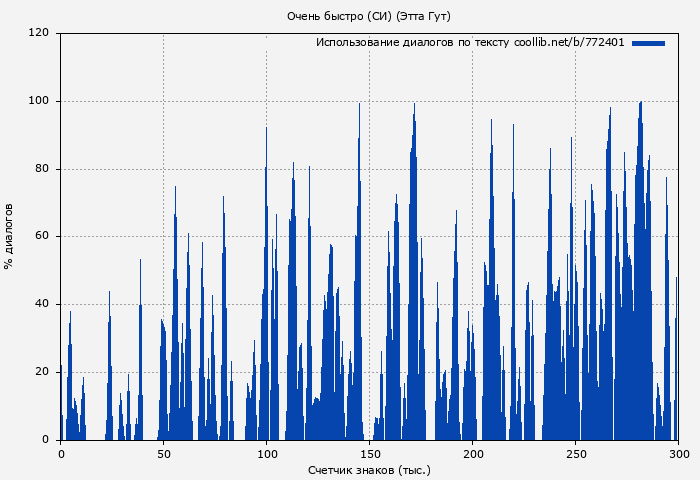The width and height of the screenshot is (700, 480).
Task: Click the chart title 'Очень быстро (СИ) (Этта Гут)'
Action: pos(368,16)
